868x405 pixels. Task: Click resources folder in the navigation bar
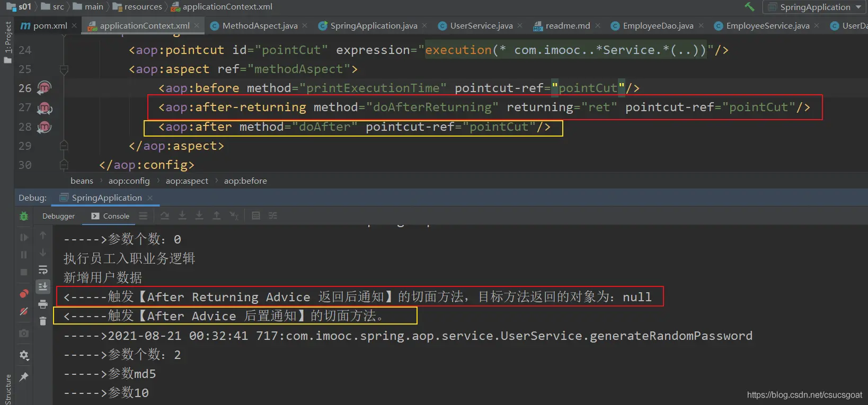point(143,7)
